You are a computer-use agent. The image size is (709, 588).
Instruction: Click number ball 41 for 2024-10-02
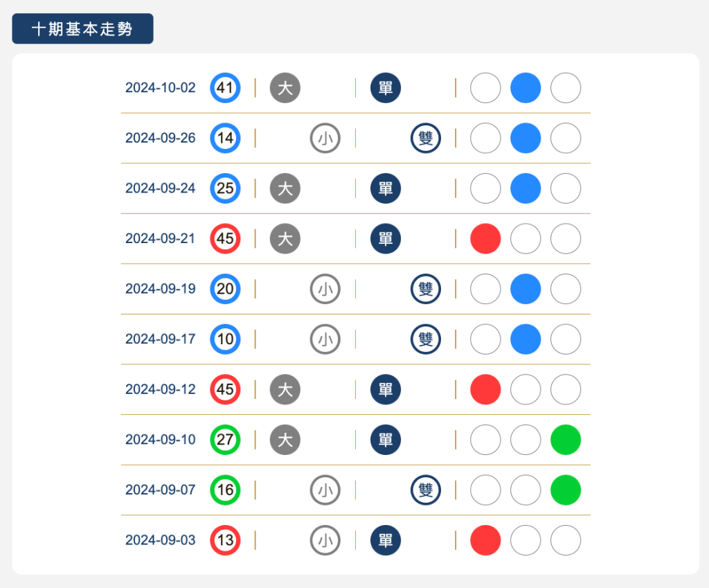click(x=225, y=88)
